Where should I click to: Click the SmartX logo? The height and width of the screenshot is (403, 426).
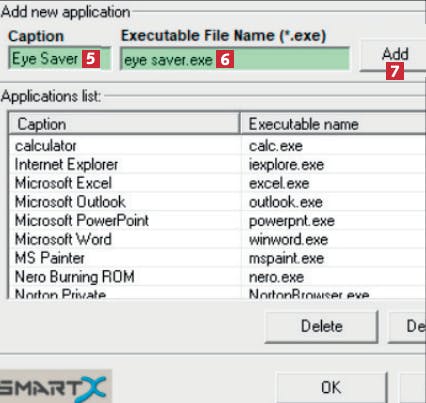coord(55,386)
